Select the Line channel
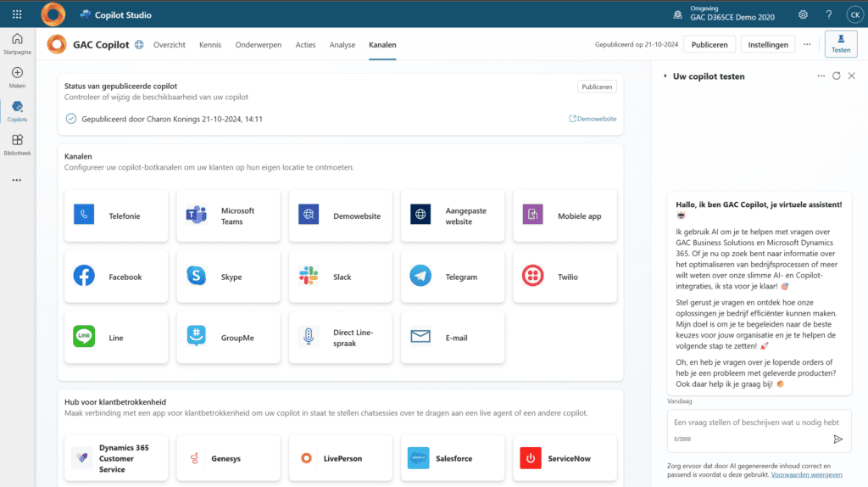 click(x=116, y=338)
